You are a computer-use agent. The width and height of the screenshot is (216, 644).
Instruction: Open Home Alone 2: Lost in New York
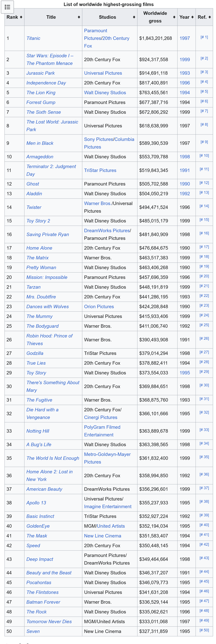coord(50,475)
